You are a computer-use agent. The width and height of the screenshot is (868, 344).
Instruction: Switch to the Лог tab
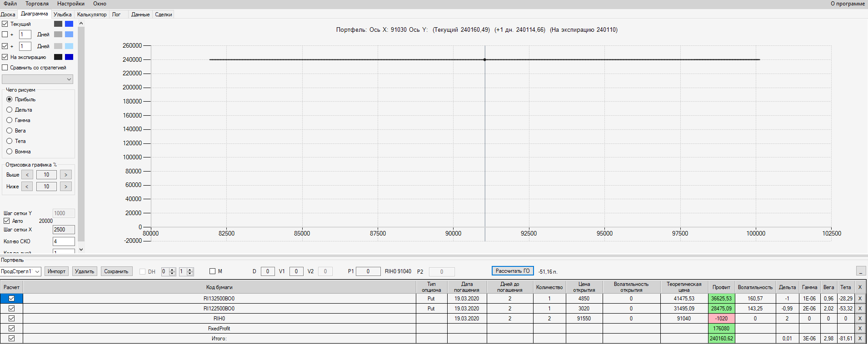click(x=116, y=15)
